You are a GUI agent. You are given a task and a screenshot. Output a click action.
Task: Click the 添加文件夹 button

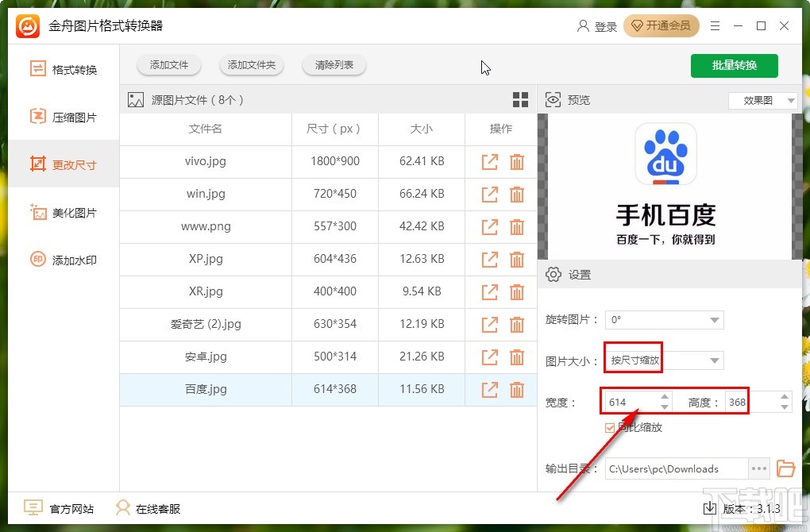[252, 66]
